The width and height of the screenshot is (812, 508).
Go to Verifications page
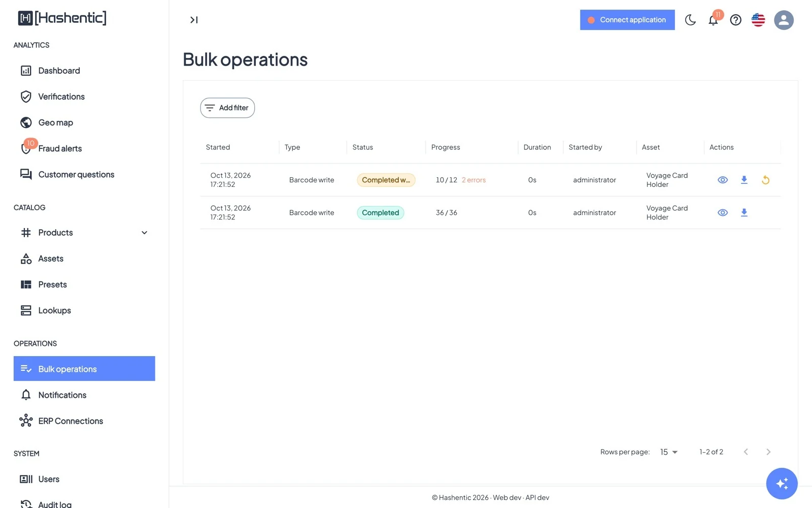tap(84, 97)
